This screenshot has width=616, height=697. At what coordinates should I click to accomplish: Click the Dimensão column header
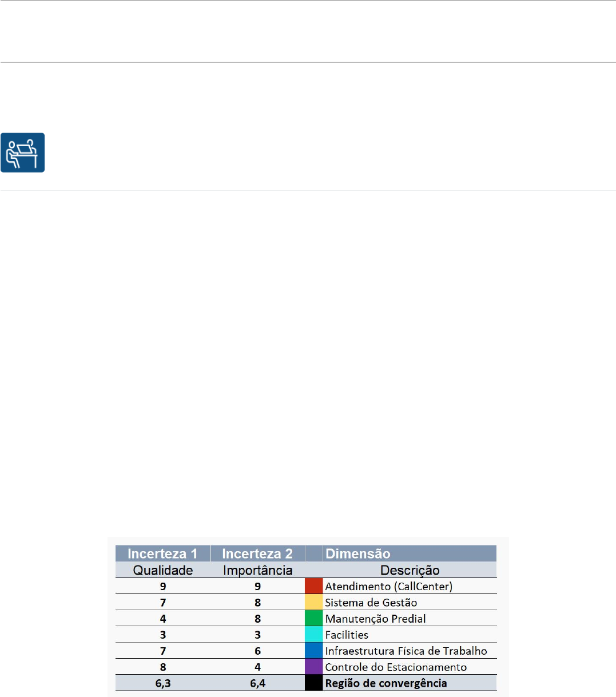tap(358, 553)
